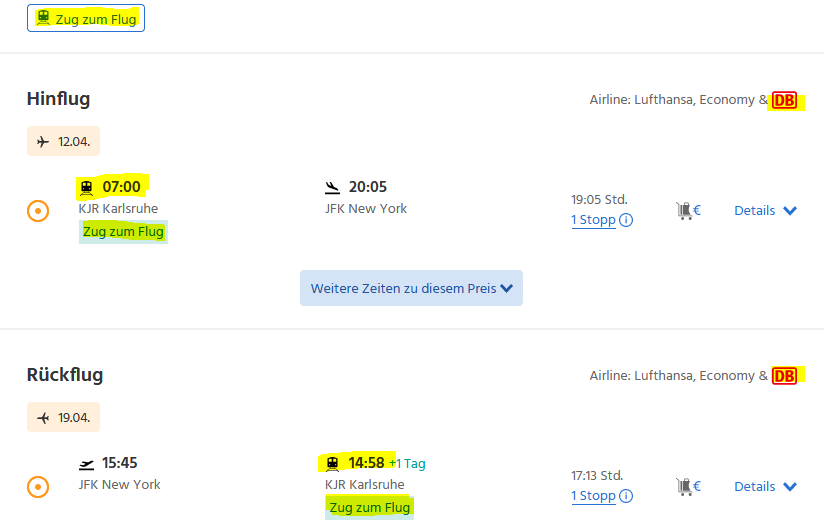
Task: Select the 15:45 JFK return radio button
Action: click(38, 487)
